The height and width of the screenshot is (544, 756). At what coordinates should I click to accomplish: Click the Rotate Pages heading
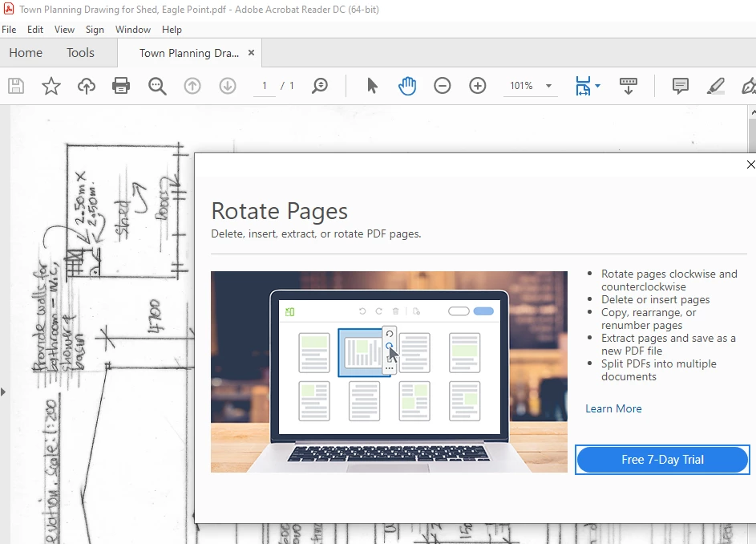click(279, 211)
